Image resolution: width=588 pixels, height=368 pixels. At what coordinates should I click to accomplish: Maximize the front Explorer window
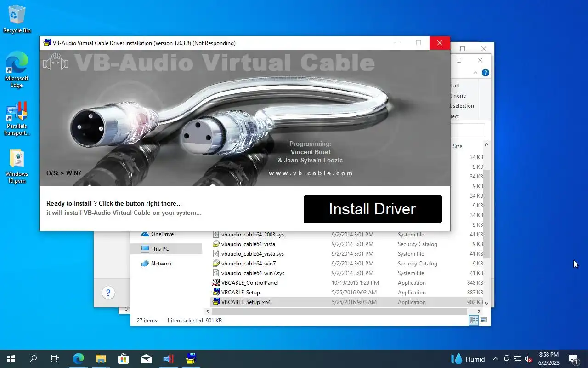click(459, 60)
